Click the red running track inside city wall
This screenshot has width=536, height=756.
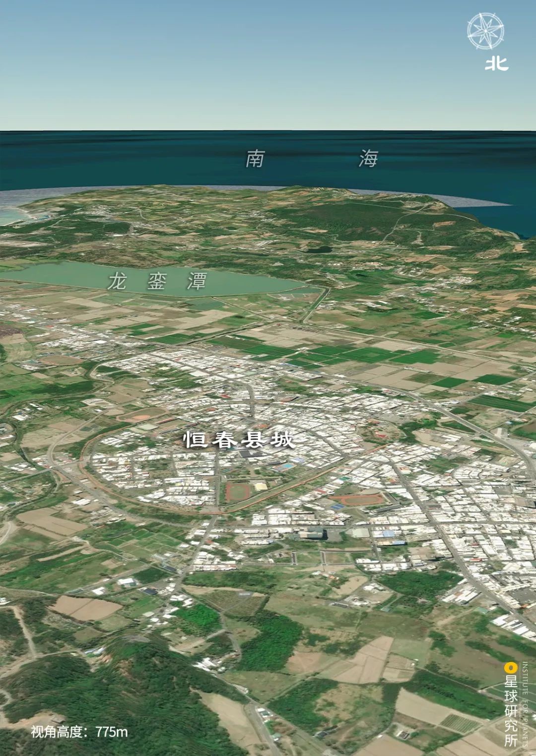coord(238,493)
